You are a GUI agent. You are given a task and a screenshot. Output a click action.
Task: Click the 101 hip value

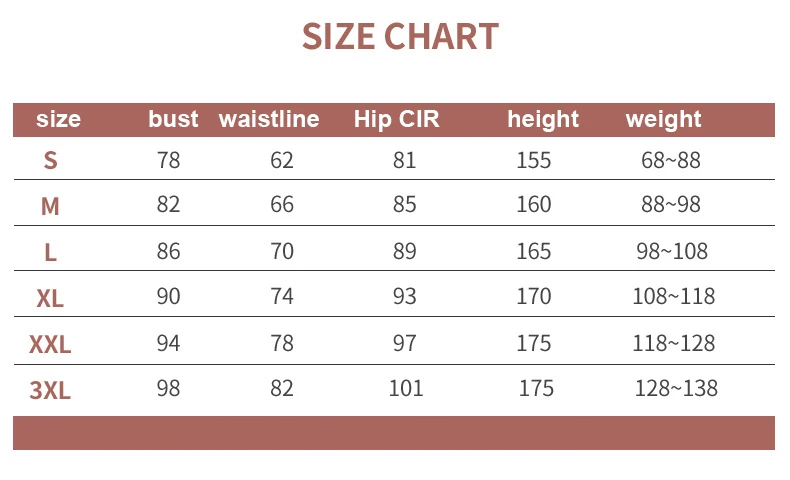[406, 388]
